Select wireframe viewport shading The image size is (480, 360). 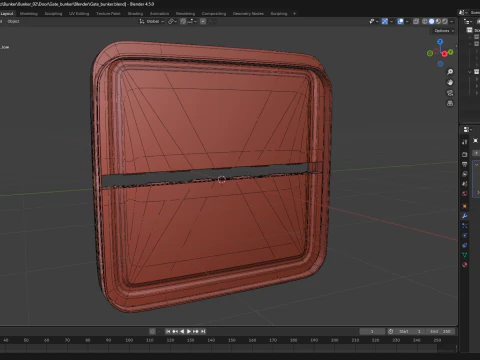click(x=425, y=21)
